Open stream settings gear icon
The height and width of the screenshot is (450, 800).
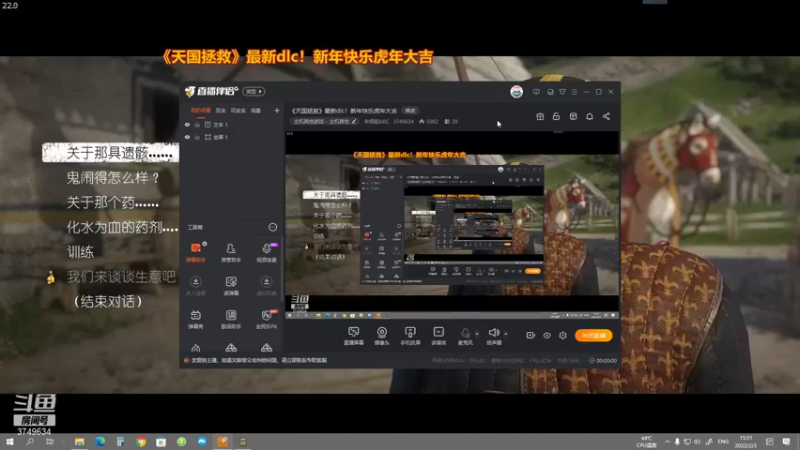563,335
